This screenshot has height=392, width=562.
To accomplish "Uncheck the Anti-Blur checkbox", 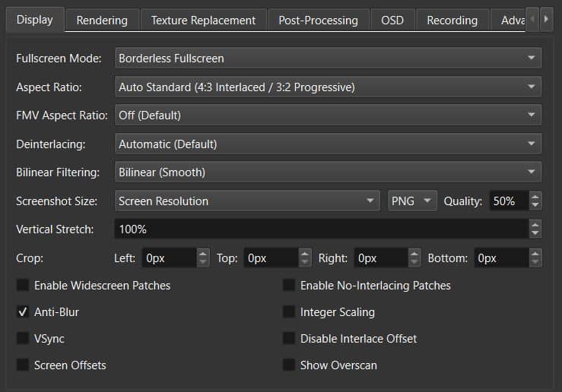I will (23, 311).
